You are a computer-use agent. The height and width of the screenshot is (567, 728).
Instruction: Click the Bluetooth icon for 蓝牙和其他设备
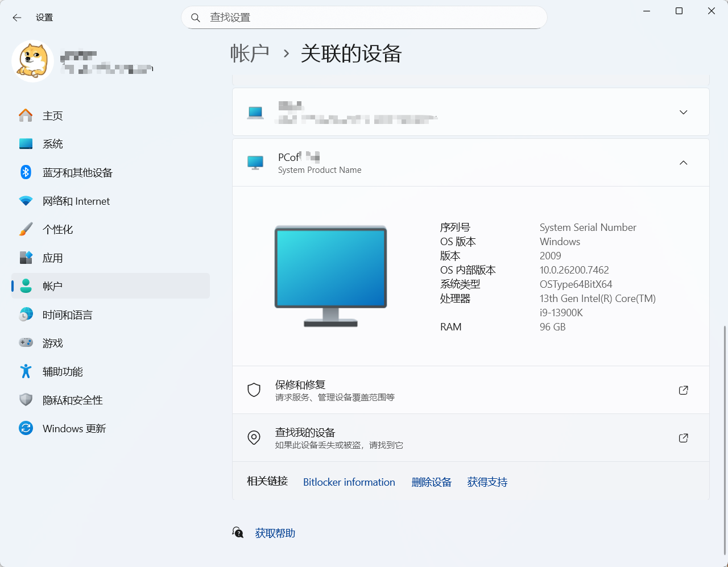tap(26, 172)
